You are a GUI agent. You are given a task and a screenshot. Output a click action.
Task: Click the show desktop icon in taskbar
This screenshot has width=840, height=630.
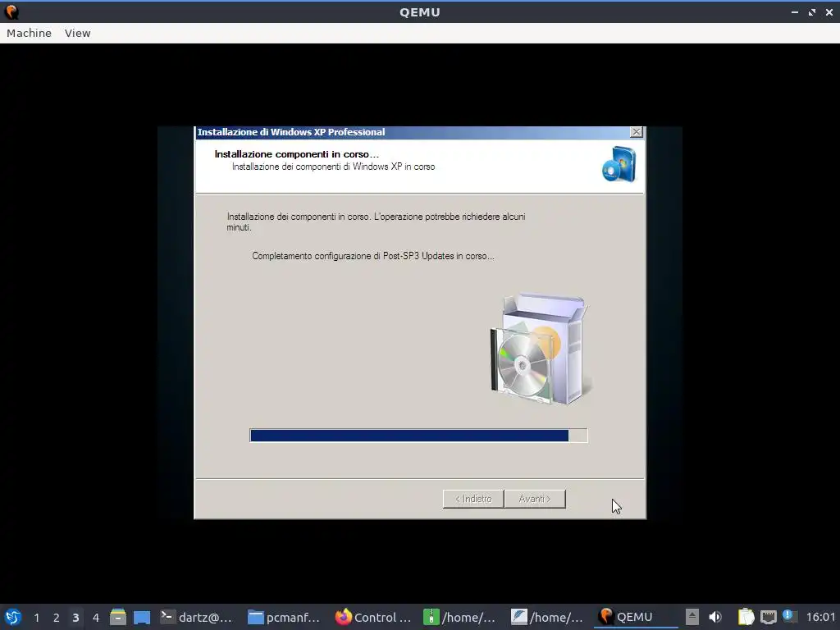pos(141,617)
